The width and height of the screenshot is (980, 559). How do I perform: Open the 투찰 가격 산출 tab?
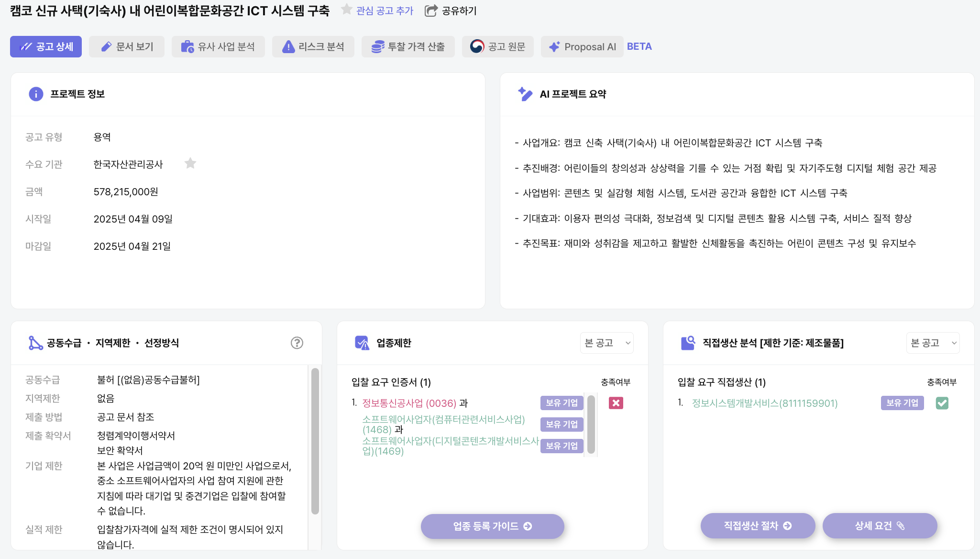pyautogui.click(x=408, y=46)
